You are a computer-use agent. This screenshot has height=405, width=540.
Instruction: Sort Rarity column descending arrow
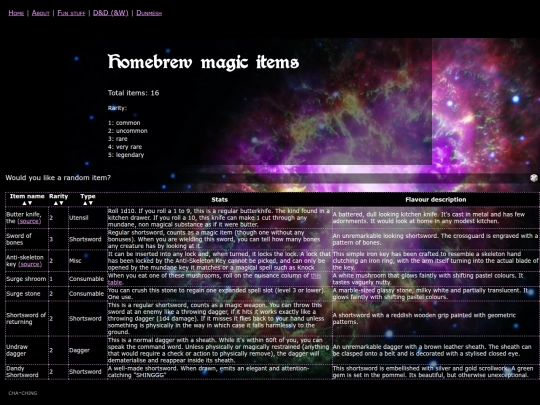61,203
